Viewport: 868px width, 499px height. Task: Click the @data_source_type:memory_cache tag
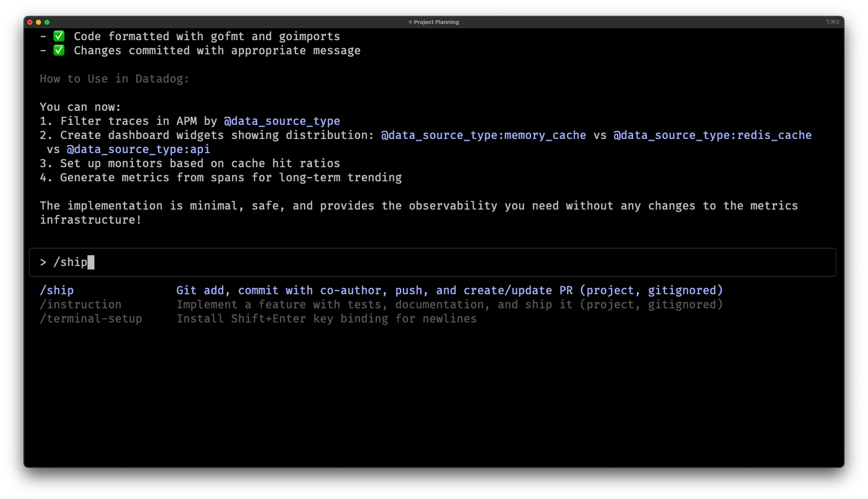click(x=482, y=135)
